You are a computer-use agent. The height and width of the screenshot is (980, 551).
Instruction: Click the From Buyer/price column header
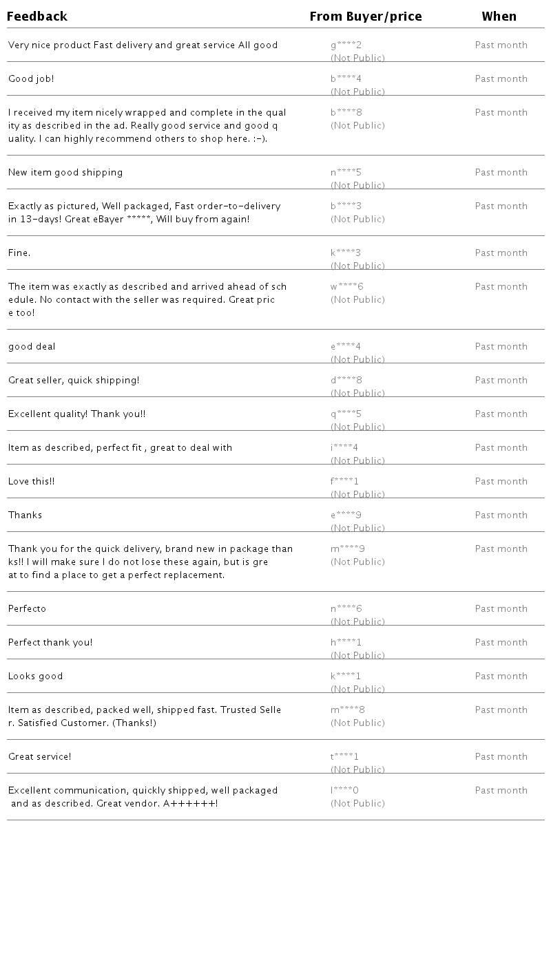[x=366, y=17]
